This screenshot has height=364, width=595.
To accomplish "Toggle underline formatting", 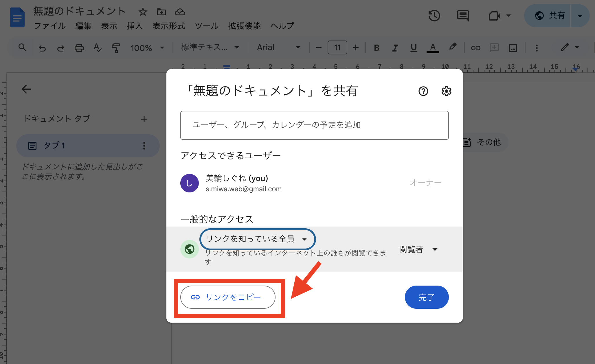I will pos(414,48).
